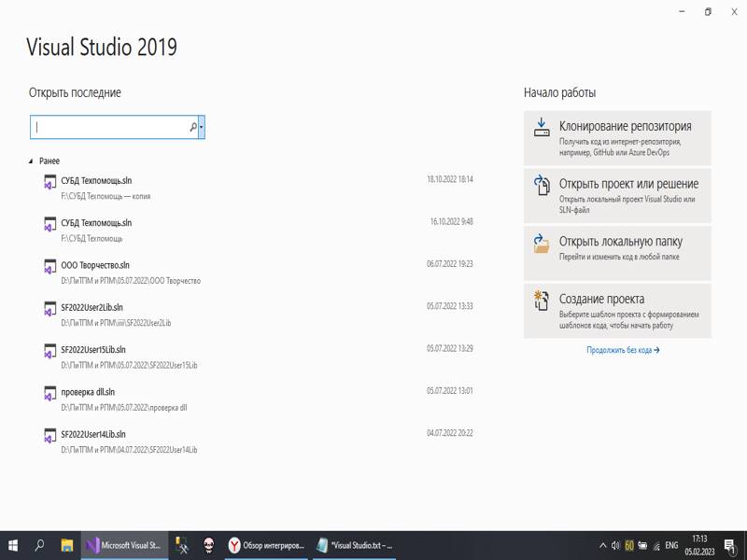Click the Clone repository download icon
This screenshot has width=747, height=560.
542,128
